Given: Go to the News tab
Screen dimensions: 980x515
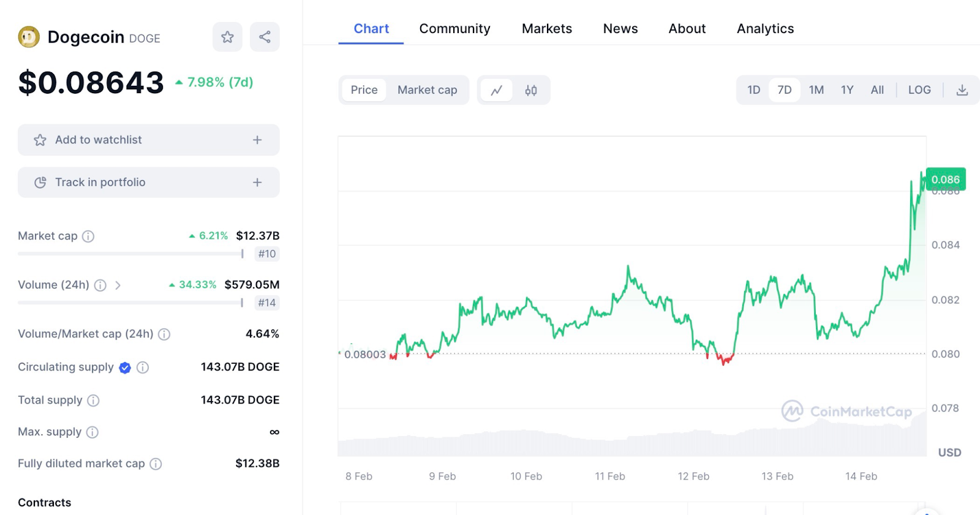Looking at the screenshot, I should (620, 29).
